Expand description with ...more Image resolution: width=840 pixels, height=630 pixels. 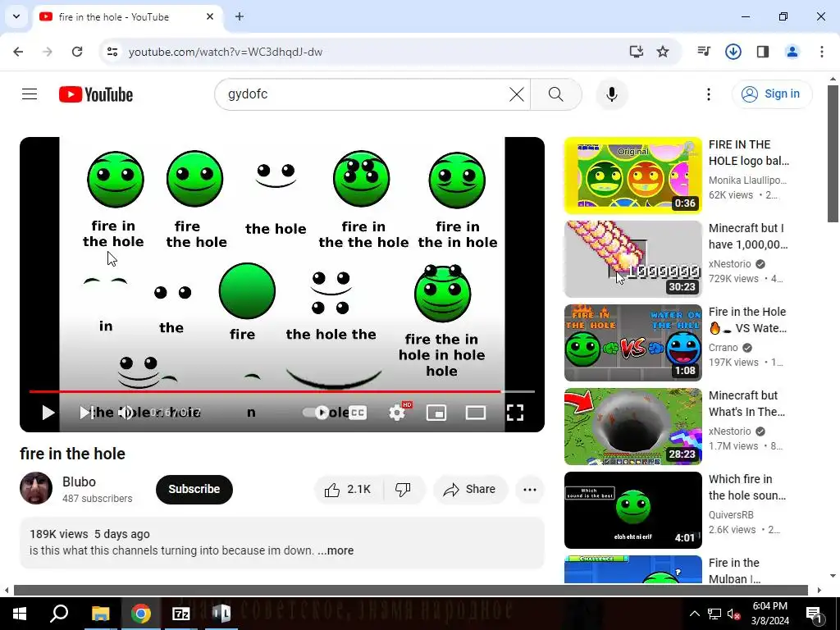[x=336, y=550]
